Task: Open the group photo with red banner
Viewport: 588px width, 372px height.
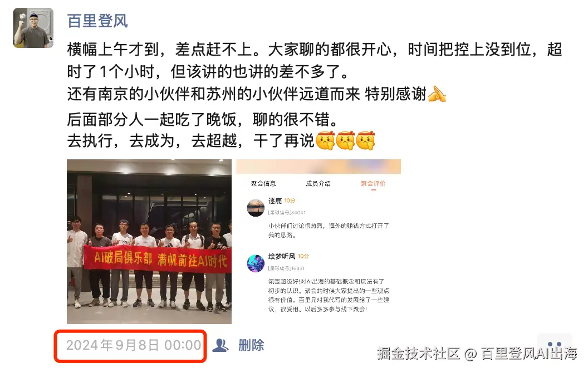Action: (x=149, y=242)
